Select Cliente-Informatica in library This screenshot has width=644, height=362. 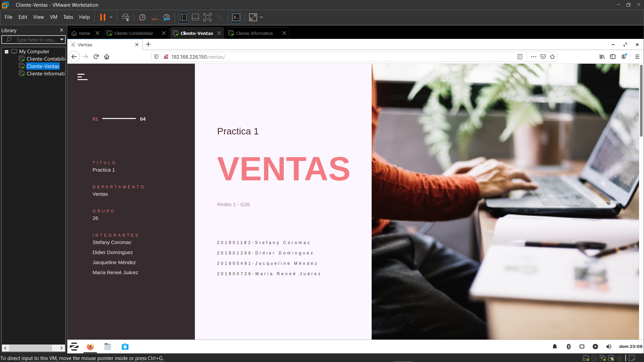pos(45,74)
